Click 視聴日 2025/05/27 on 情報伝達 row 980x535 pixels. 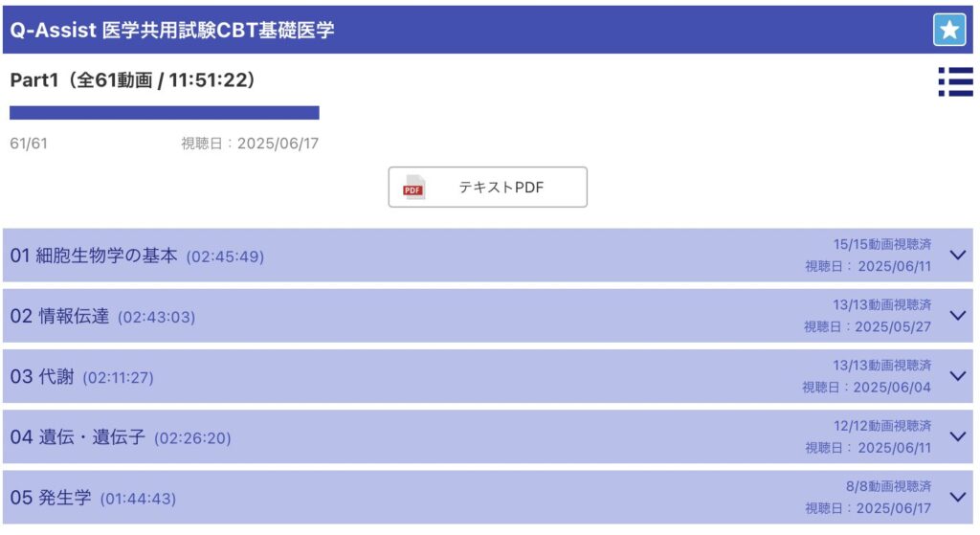pyautogui.click(x=867, y=327)
